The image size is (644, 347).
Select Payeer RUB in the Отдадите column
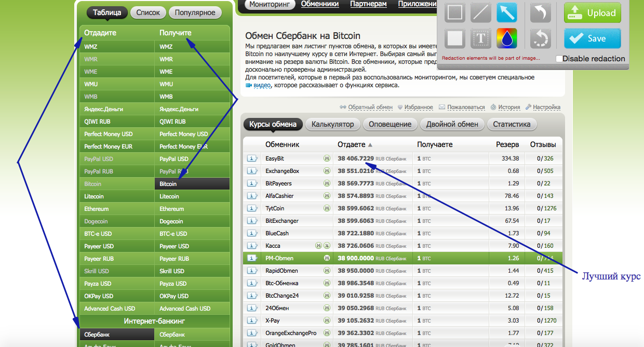point(117,259)
